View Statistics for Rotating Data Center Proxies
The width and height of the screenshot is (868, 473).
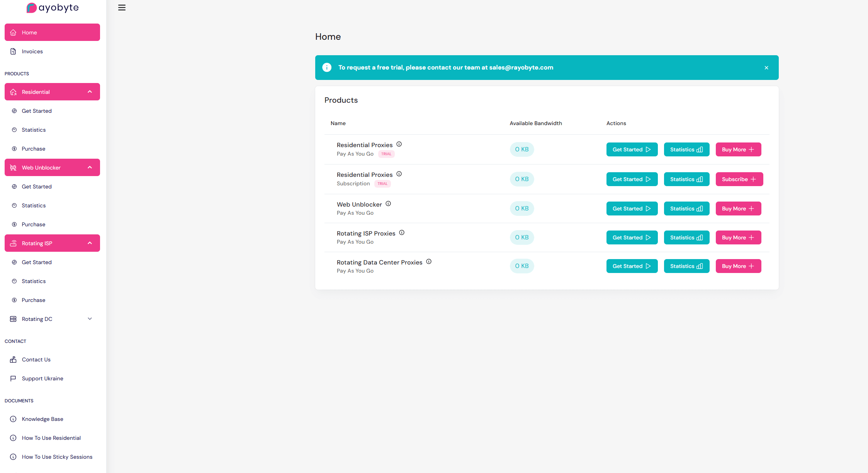click(x=687, y=266)
